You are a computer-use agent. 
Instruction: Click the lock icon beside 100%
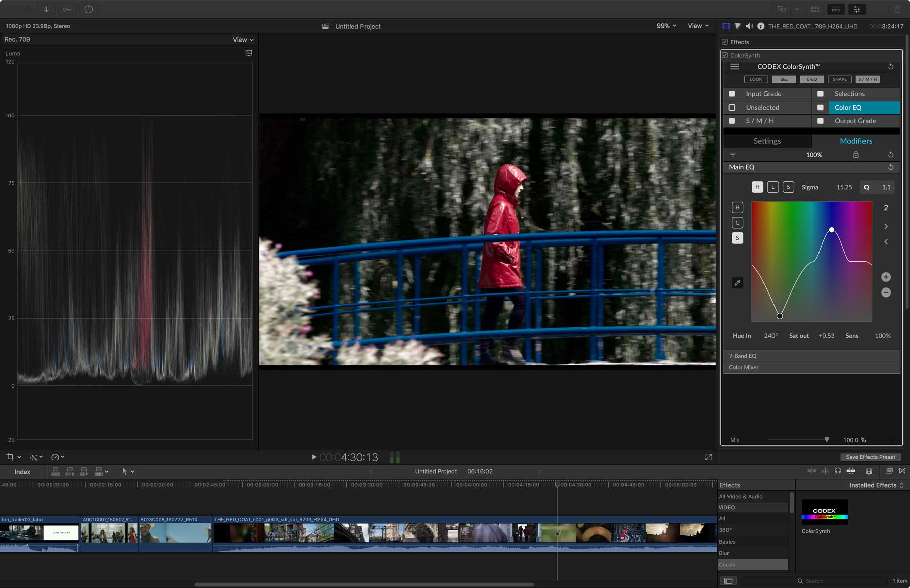[856, 155]
